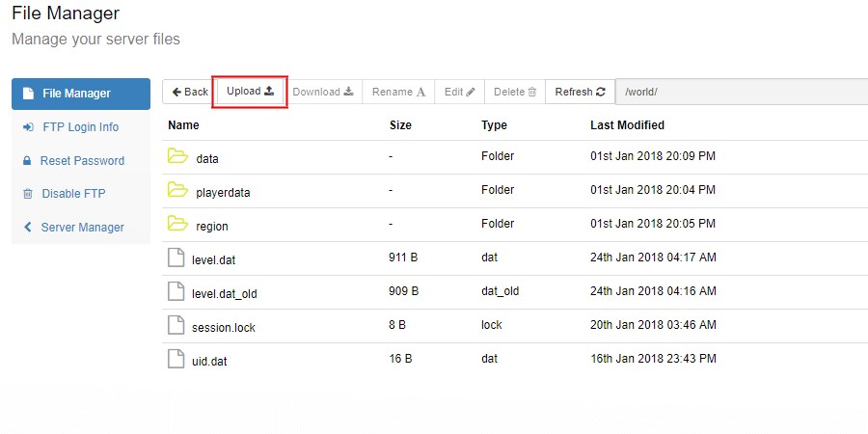
Task: Click the Rename toolbar button
Action: click(398, 92)
